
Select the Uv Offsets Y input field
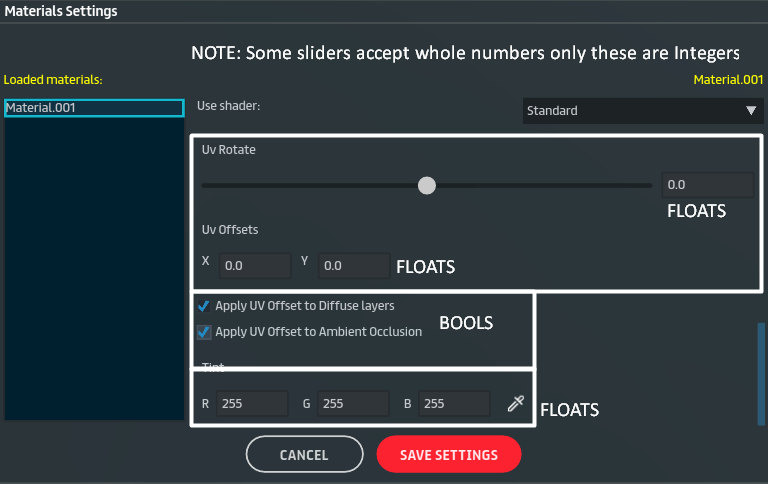354,266
